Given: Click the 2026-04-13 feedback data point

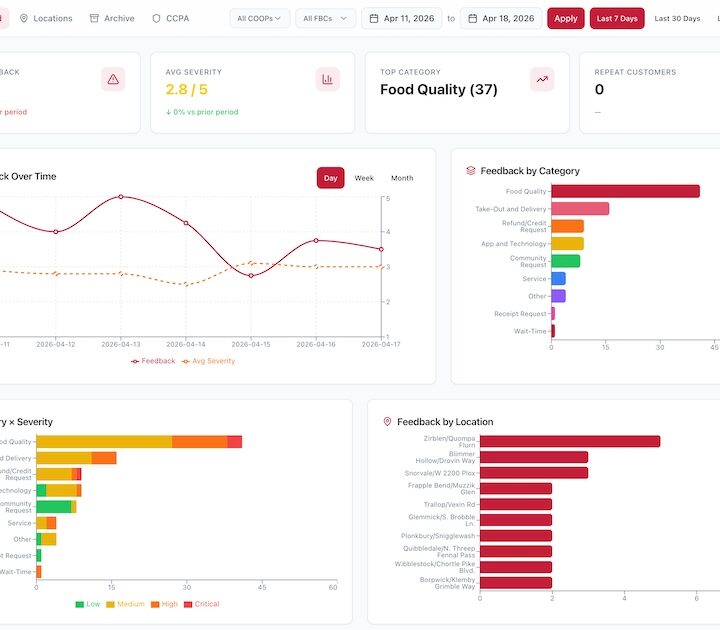Looking at the screenshot, I should (121, 197).
